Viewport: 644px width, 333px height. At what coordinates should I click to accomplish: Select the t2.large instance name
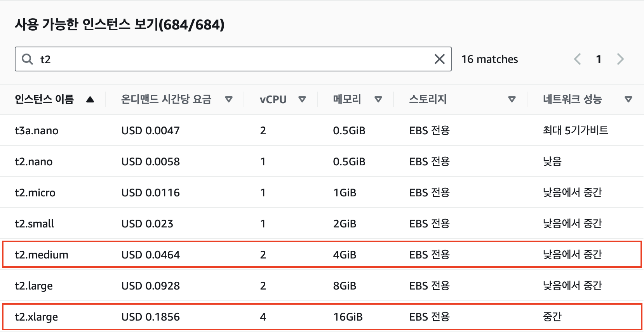34,286
